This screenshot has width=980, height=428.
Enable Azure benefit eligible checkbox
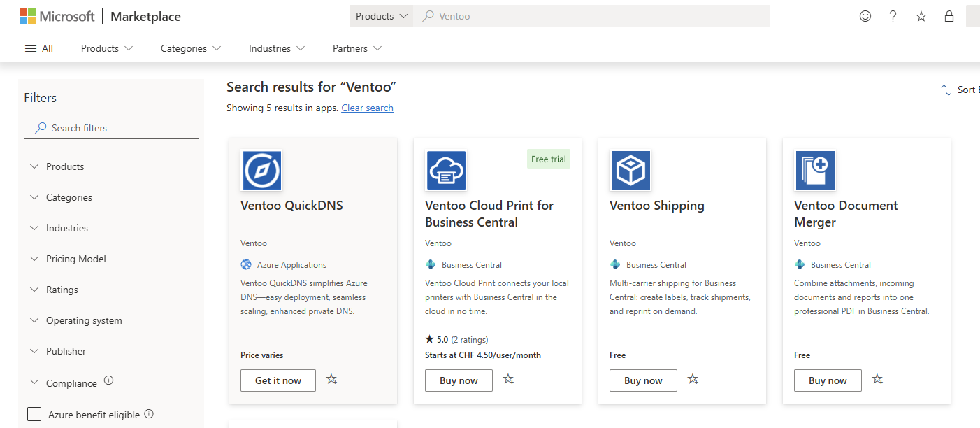pyautogui.click(x=34, y=414)
